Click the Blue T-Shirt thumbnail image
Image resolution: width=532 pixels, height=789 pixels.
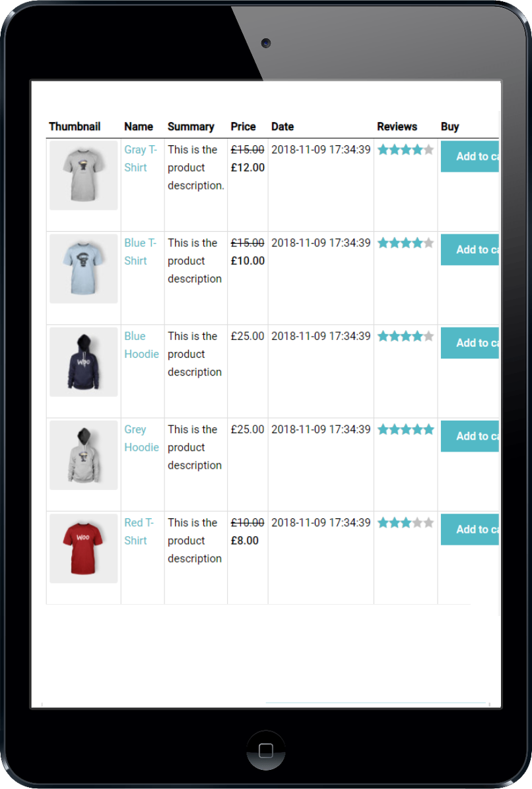(83, 268)
